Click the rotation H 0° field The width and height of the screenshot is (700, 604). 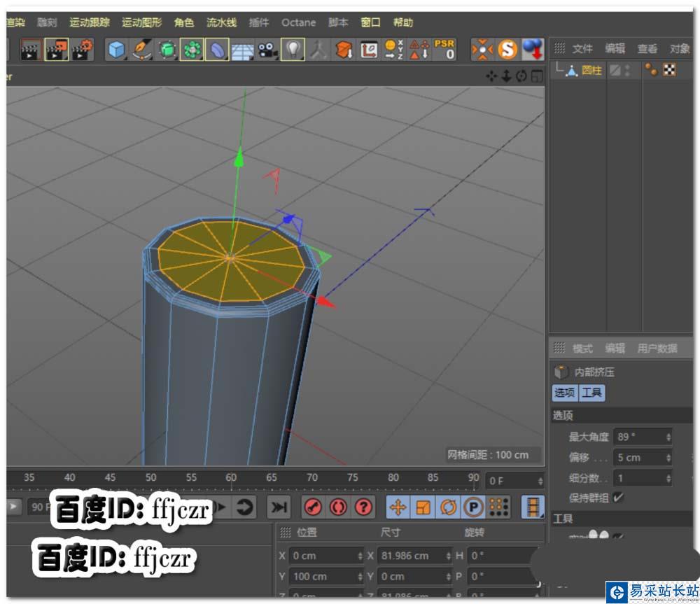click(500, 556)
